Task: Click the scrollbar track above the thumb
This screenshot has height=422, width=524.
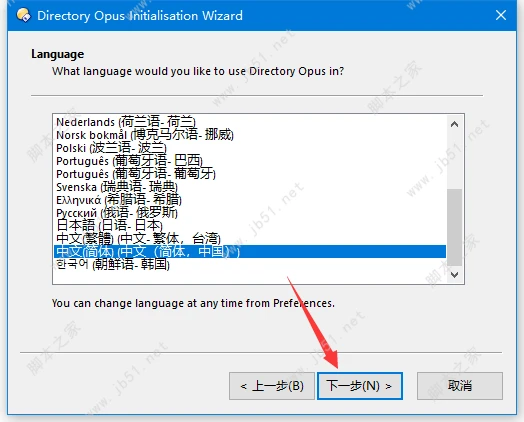Action: tap(454, 161)
